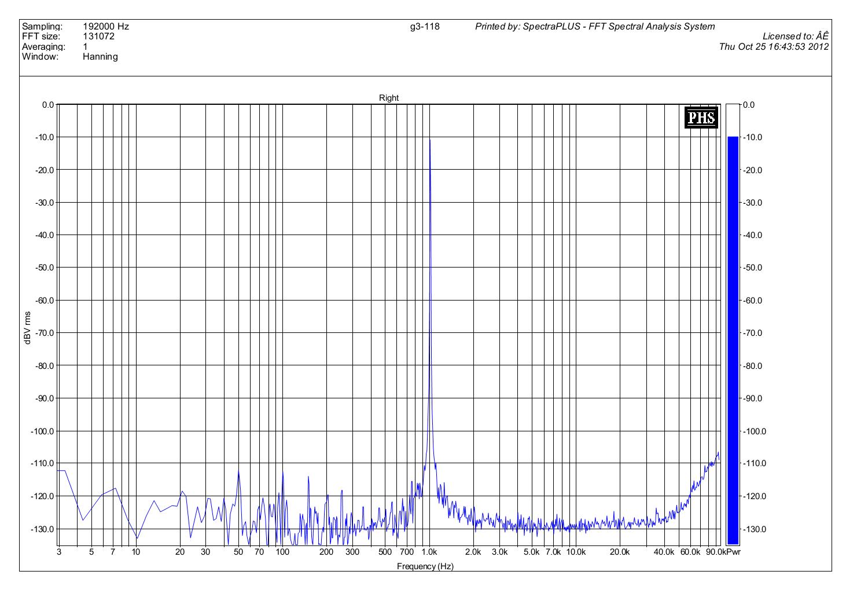Click the "40.0k" frequency axis tick label
This screenshot has height=608, width=868.
click(x=664, y=552)
